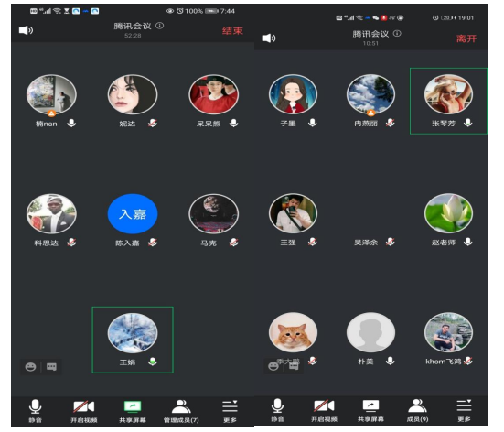504x432 pixels.
Task: Open the emoji reaction icon in left meeting
Action: point(30,367)
